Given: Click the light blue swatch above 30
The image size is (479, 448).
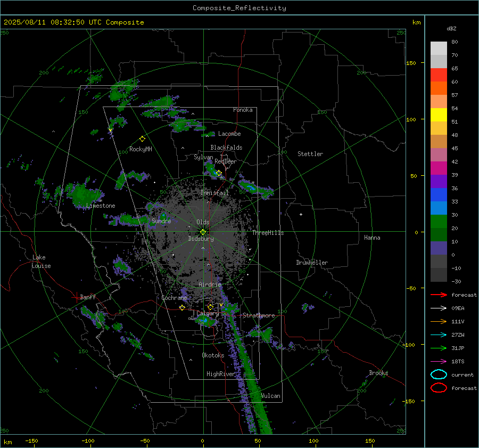Looking at the screenshot, I should click(x=439, y=208).
